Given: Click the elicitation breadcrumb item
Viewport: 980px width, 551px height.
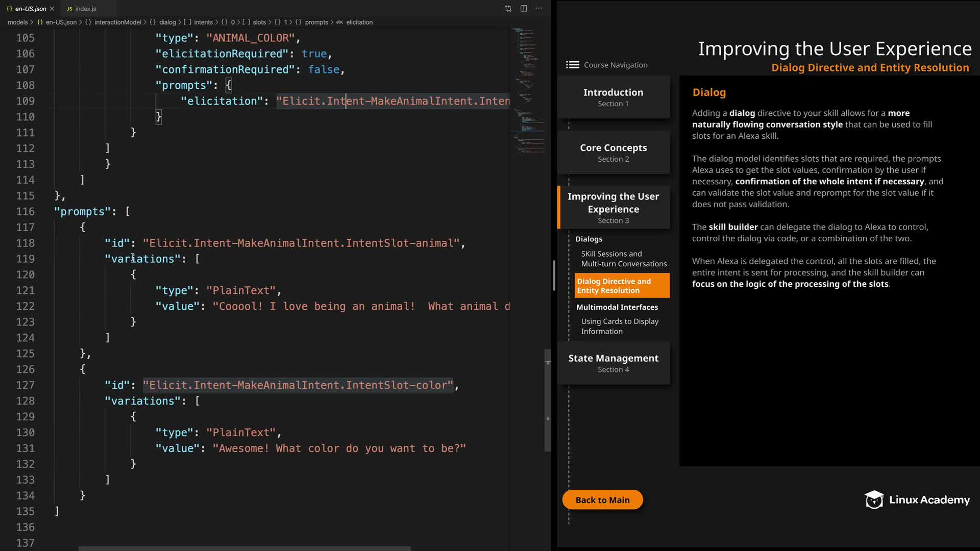Looking at the screenshot, I should click(359, 22).
